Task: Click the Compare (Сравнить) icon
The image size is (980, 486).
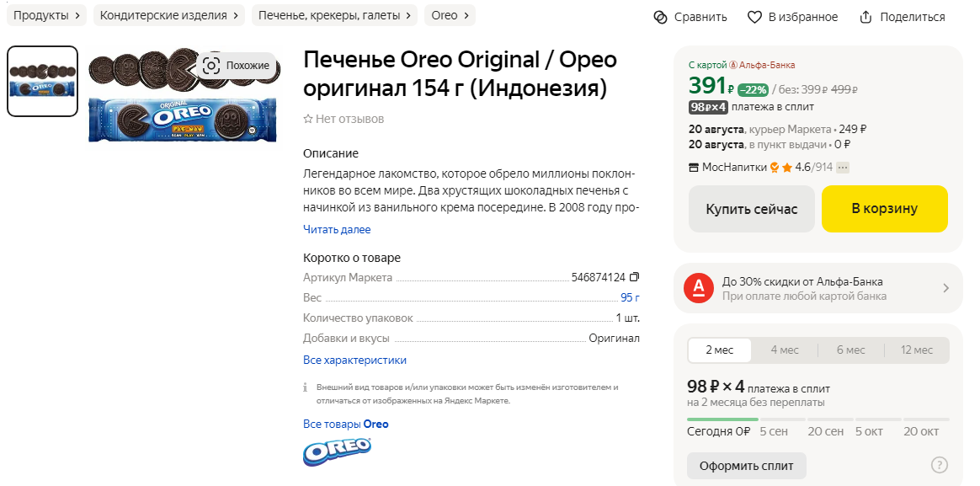Action: [x=661, y=17]
